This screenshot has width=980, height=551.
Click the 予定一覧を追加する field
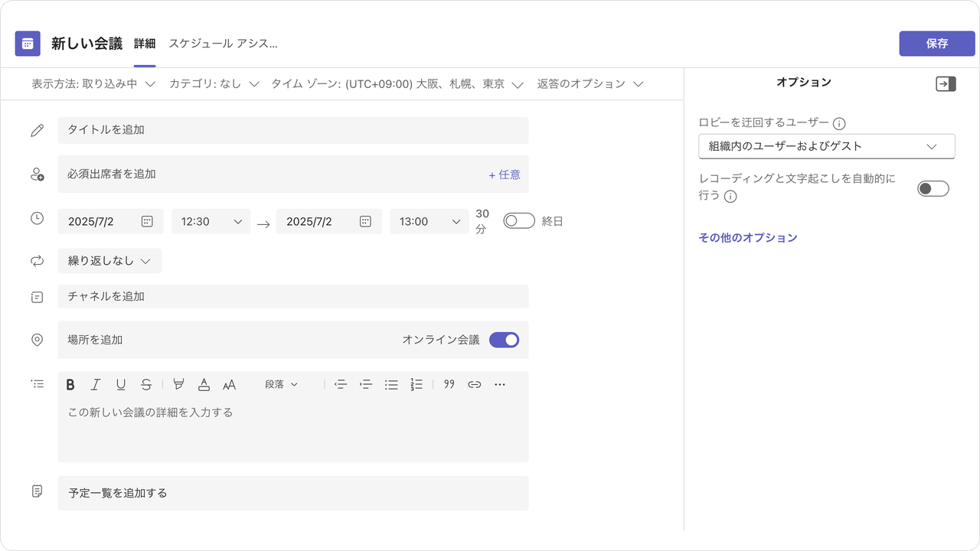pos(293,493)
